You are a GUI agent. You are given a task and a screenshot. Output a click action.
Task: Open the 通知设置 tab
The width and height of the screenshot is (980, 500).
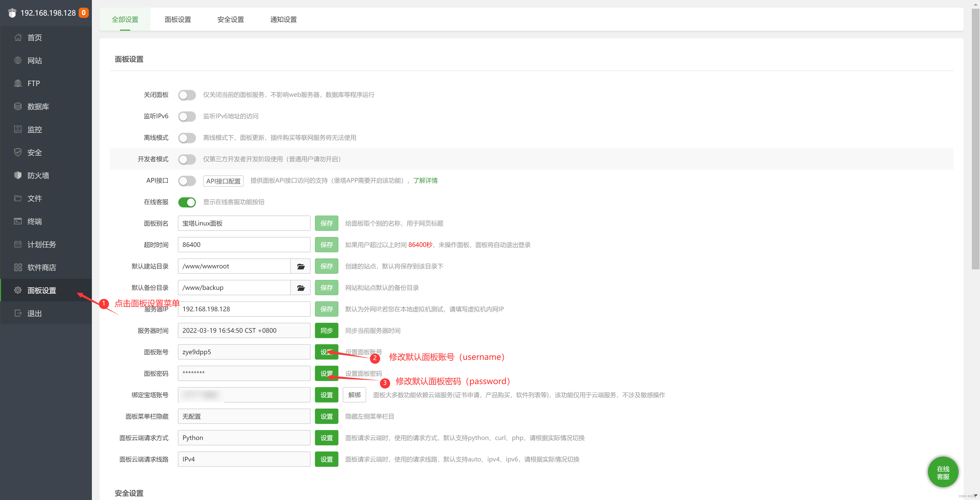(284, 19)
